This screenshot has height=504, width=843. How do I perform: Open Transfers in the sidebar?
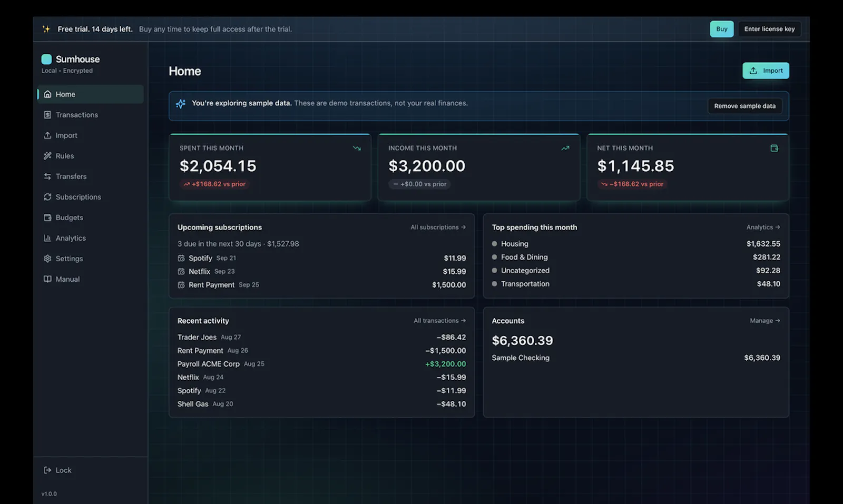pyautogui.click(x=91, y=176)
